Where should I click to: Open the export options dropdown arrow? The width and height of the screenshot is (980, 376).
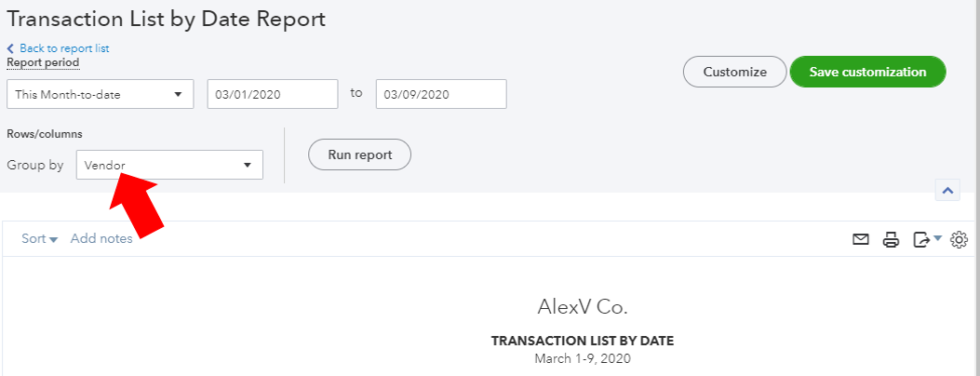(937, 238)
